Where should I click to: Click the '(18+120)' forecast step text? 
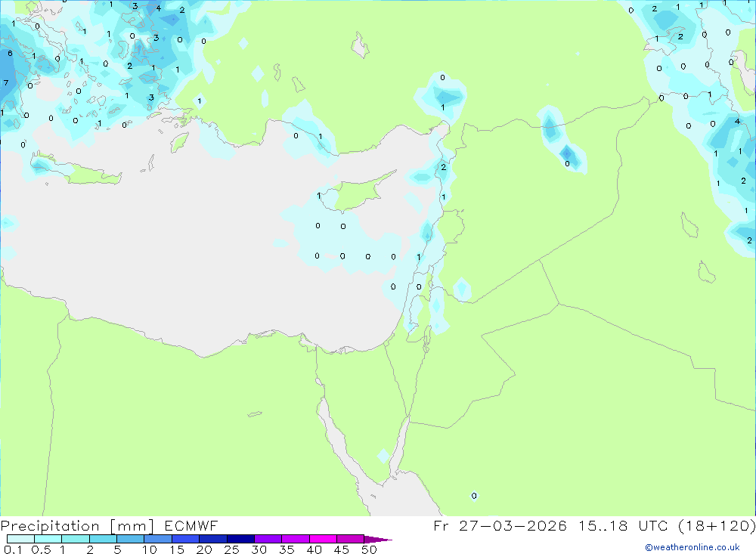[x=717, y=526]
